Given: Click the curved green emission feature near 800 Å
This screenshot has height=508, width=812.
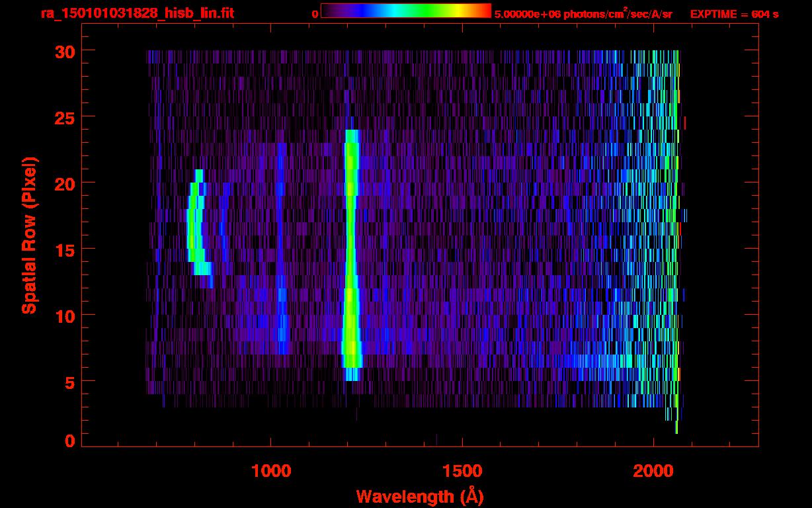Looking at the screenshot, I should pyautogui.click(x=198, y=228).
